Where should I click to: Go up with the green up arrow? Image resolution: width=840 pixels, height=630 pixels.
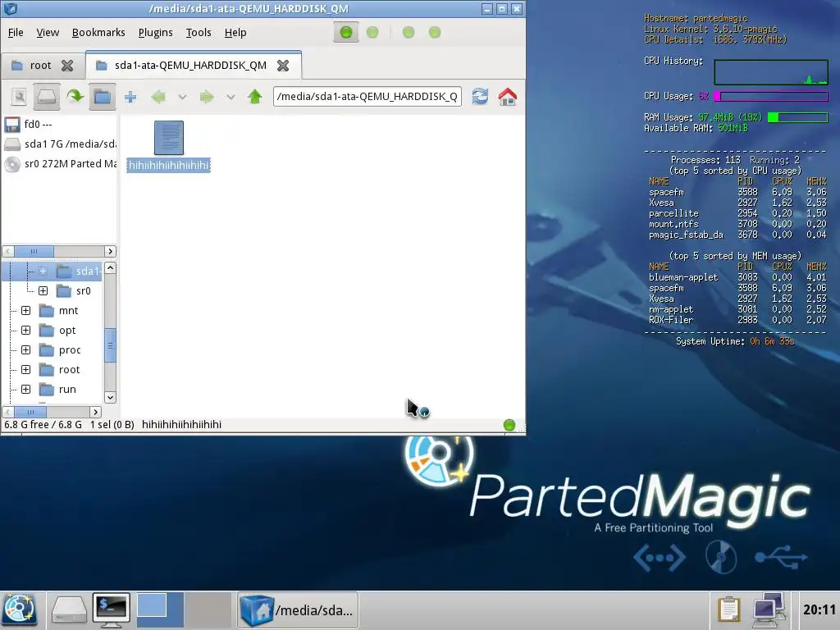255,97
